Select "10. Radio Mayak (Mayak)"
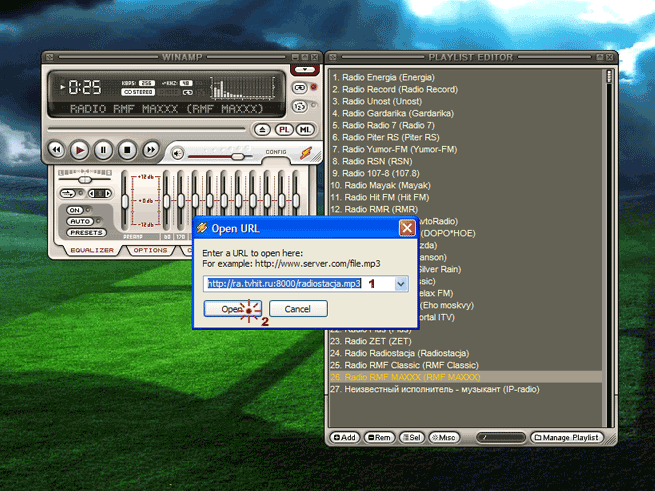The width and height of the screenshot is (655, 491). (466, 185)
